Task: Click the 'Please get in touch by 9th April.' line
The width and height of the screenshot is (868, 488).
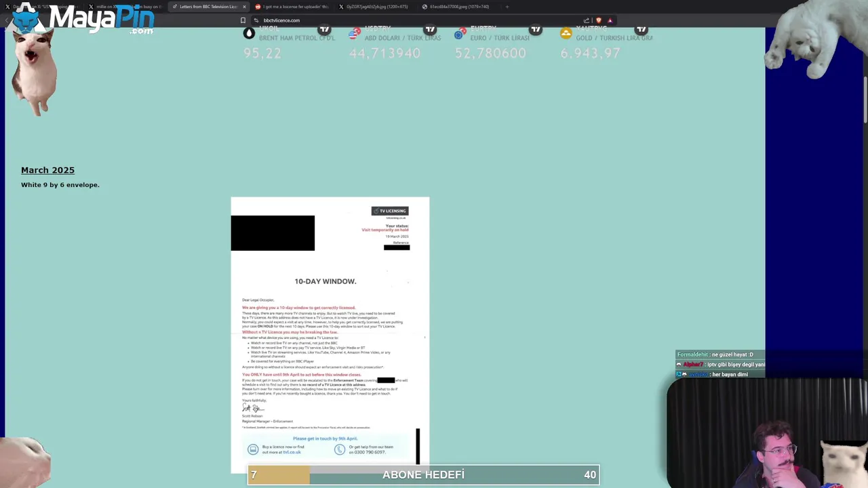Action: (325, 439)
